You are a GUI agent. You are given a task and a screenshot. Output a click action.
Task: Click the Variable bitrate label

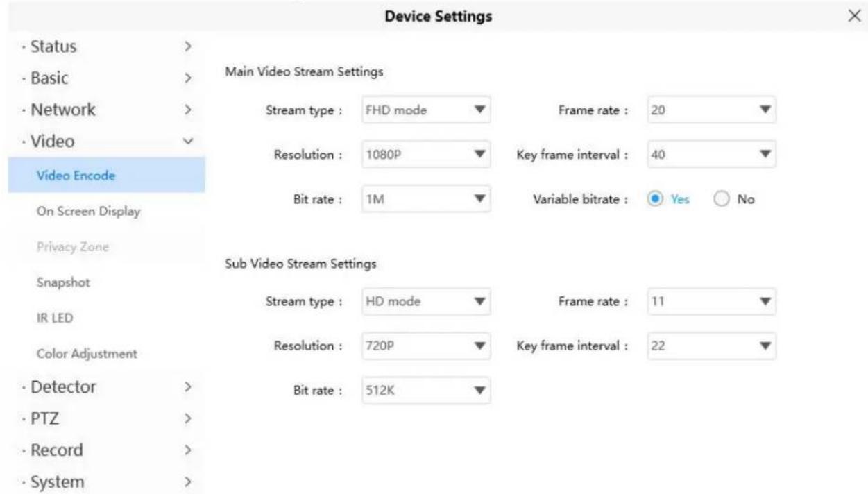[x=580, y=199]
